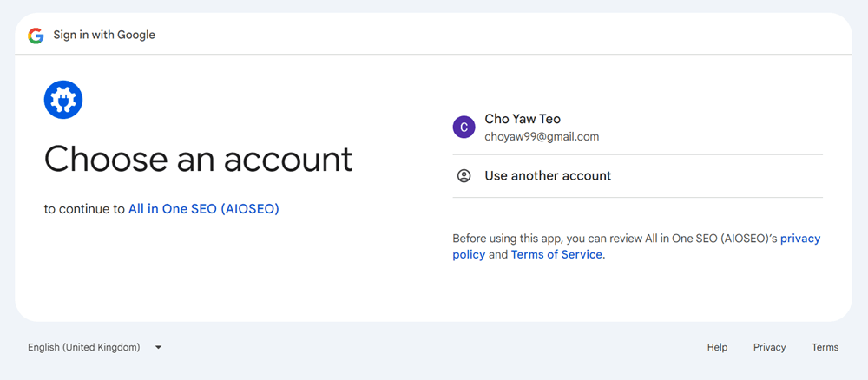This screenshot has width=868, height=380.
Task: Open the Terms of Service link
Action: pyautogui.click(x=556, y=255)
